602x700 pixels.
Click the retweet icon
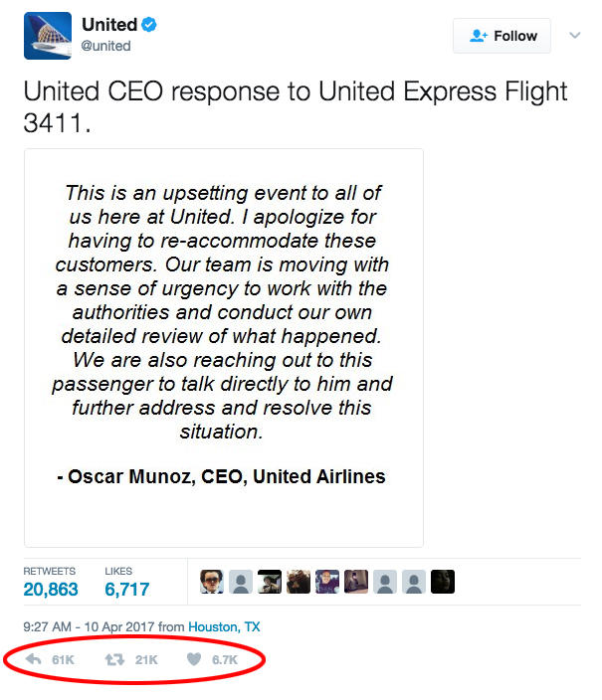point(114,659)
